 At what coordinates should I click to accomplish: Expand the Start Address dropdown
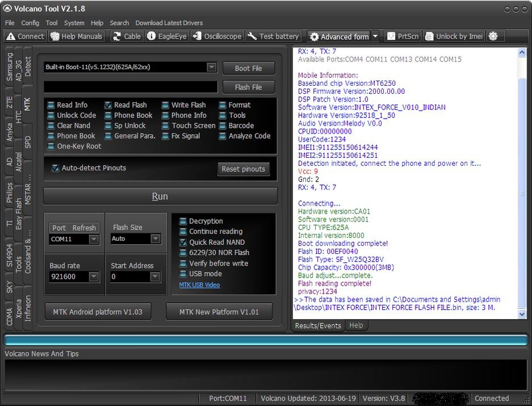155,277
